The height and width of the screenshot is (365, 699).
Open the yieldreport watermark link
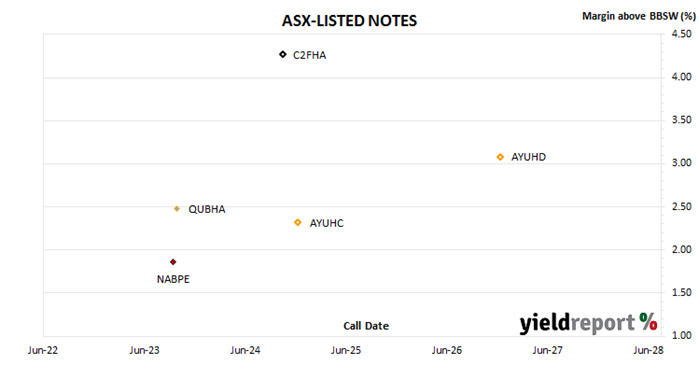[x=588, y=323]
